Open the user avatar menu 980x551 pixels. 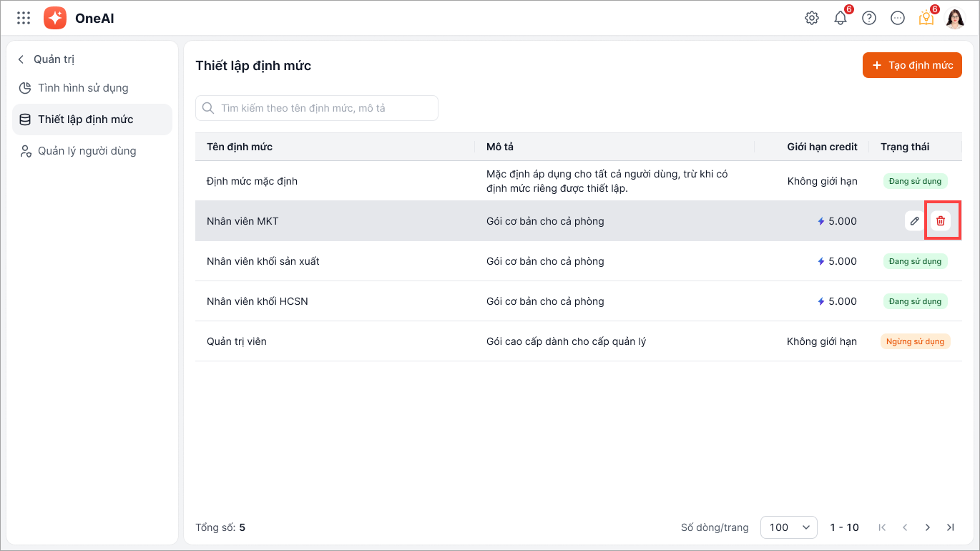(955, 18)
